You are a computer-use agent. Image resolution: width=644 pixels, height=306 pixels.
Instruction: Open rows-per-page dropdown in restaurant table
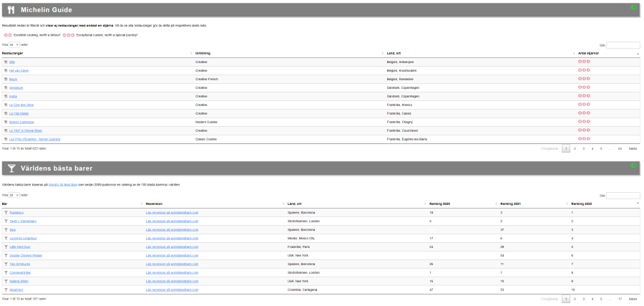click(x=14, y=44)
